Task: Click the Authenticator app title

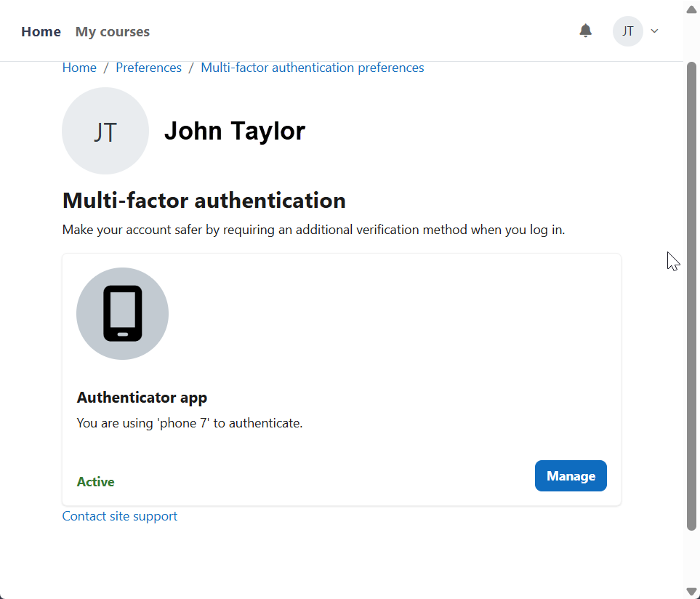Action: coord(142,398)
